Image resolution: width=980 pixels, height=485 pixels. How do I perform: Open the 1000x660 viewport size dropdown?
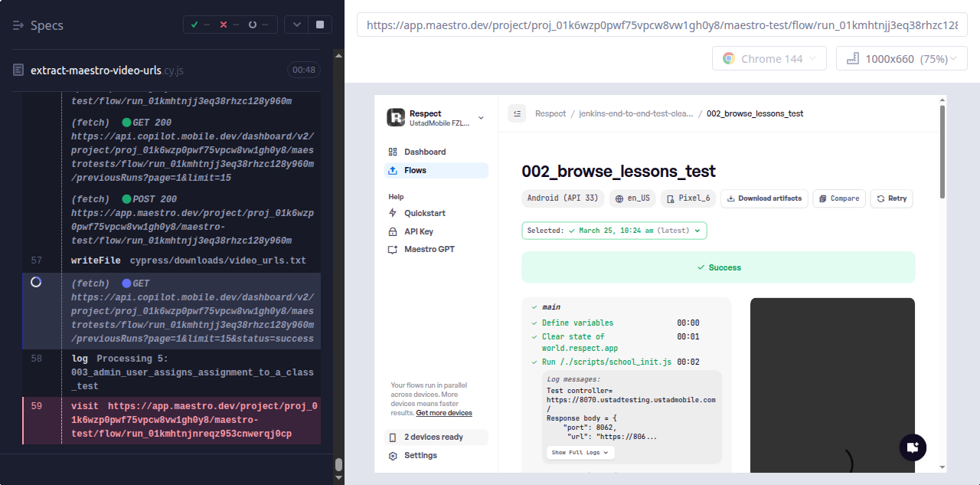(x=901, y=59)
